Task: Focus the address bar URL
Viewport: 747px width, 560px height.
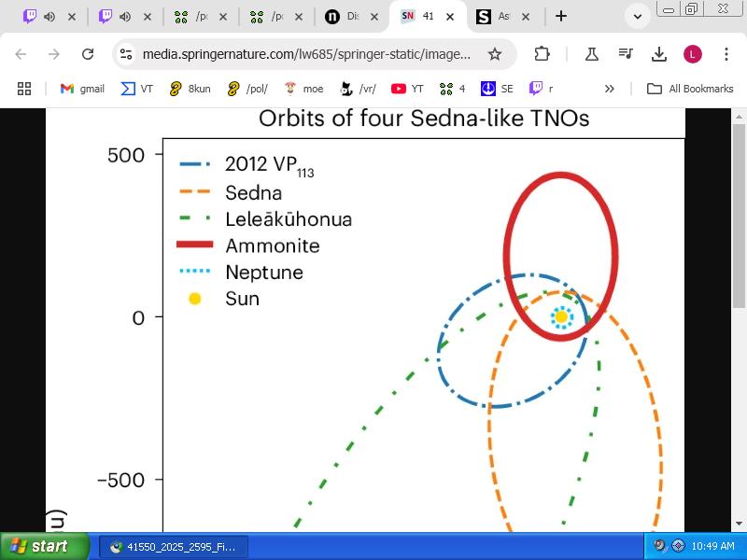Action: tap(306, 54)
